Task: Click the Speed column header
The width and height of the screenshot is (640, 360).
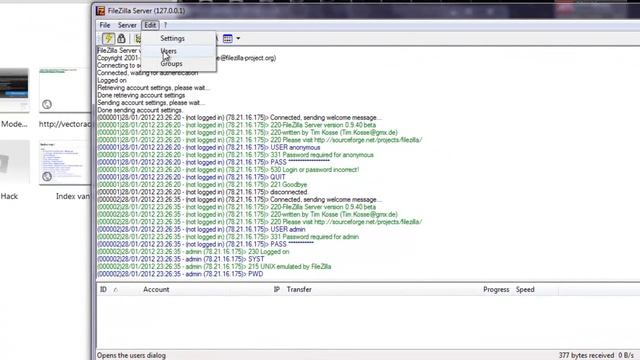Action: (525, 289)
